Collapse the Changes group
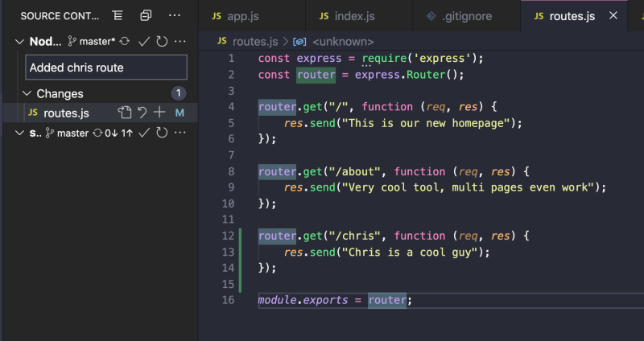The width and height of the screenshot is (644, 341). click(27, 93)
